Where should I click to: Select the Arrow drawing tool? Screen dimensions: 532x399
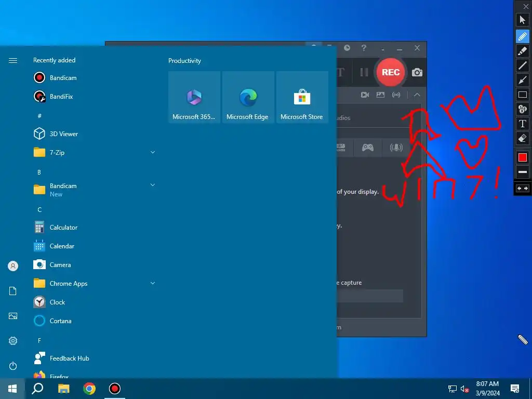pos(523,80)
